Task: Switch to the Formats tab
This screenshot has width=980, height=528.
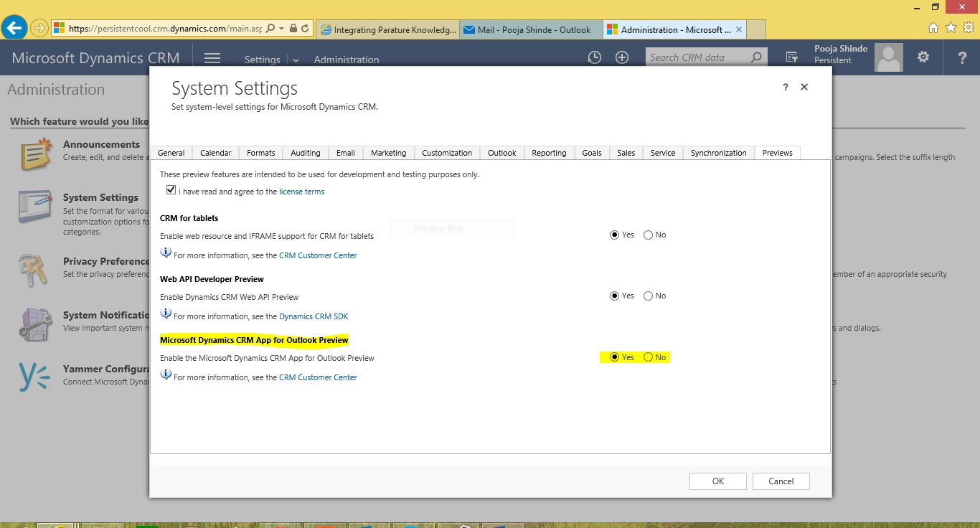Action: [x=261, y=153]
